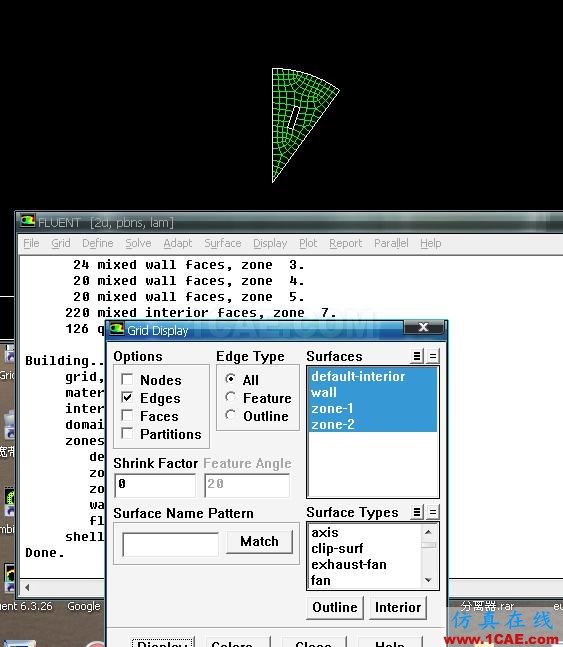Screen dimensions: 563x647
Task: Click the Match button
Action: coord(260,541)
